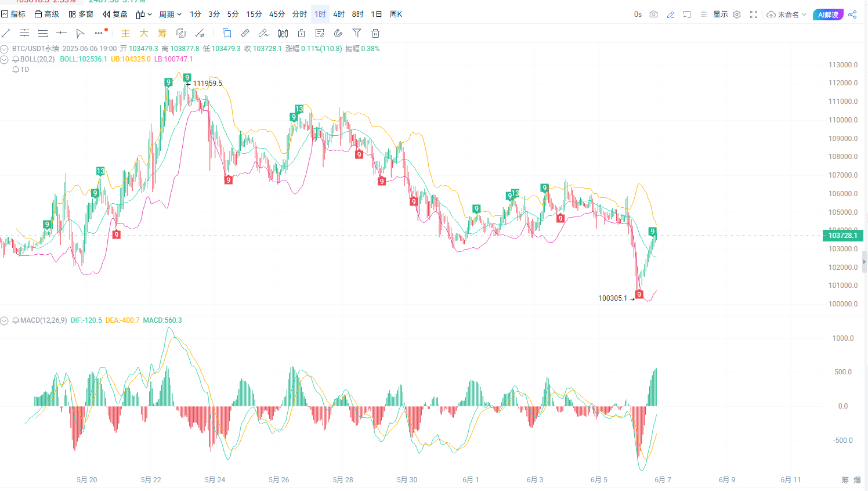Viewport: 868px width, 491px height.
Task: Click the magnet snap icon
Action: point(338,33)
